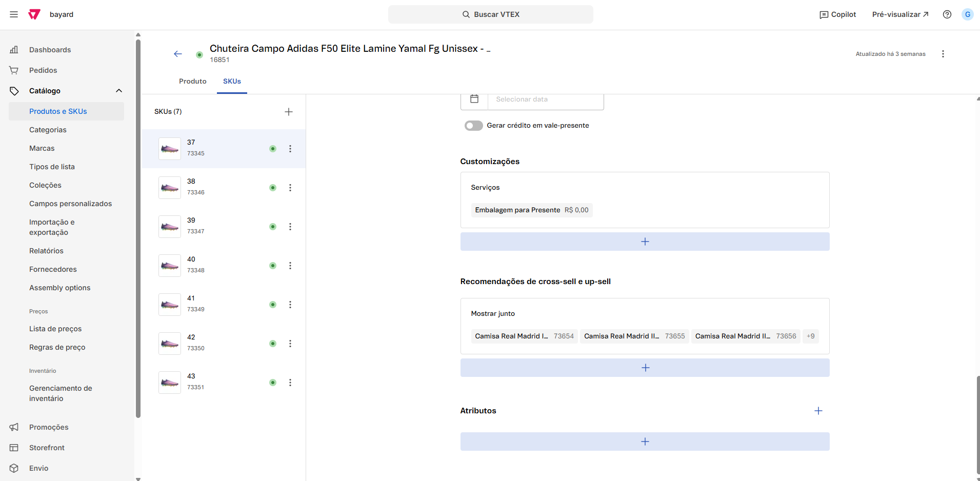Open the help question-mark icon

(947, 14)
